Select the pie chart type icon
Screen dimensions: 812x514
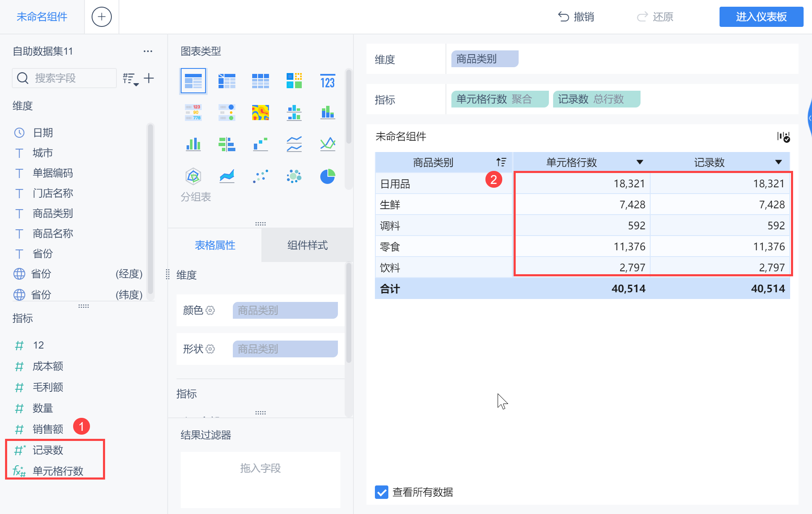click(327, 176)
